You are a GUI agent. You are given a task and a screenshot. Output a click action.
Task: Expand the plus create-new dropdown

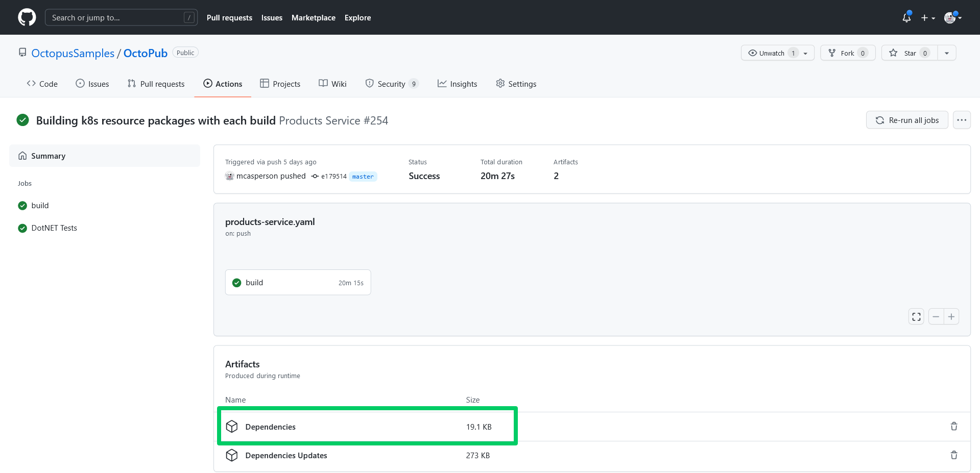(x=928, y=18)
